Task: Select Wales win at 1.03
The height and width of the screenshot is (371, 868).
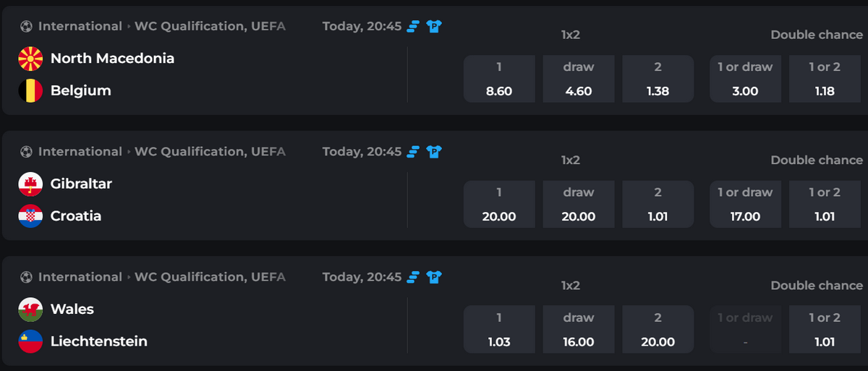Action: 499,331
